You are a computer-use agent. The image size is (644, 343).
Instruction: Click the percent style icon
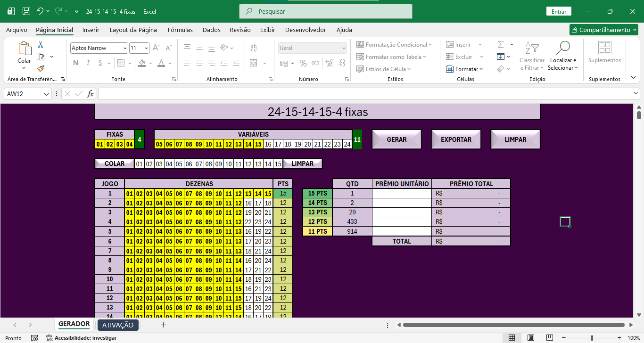(x=303, y=63)
